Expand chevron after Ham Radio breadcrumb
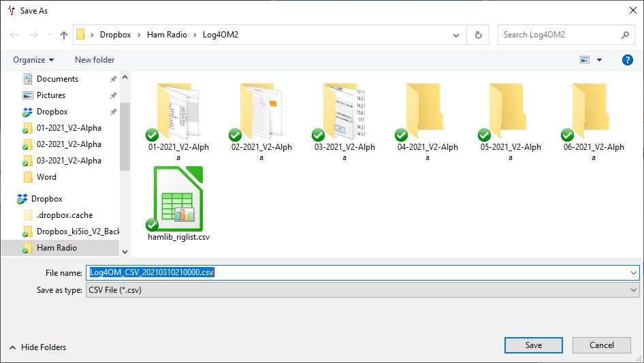This screenshot has height=363, width=644. (x=195, y=35)
